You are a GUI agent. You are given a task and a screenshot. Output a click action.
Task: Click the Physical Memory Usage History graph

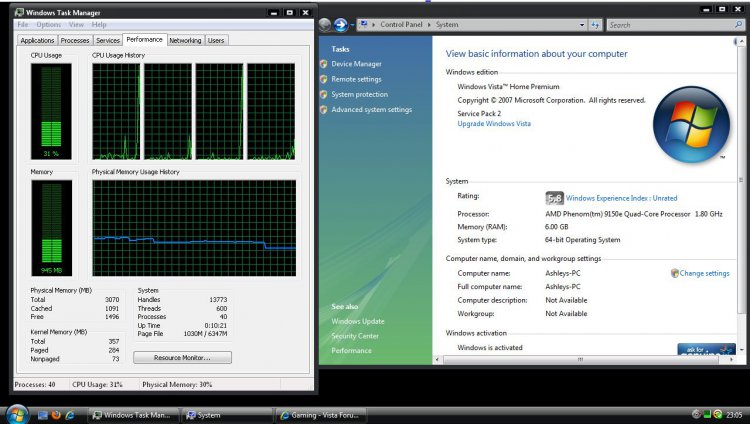194,228
